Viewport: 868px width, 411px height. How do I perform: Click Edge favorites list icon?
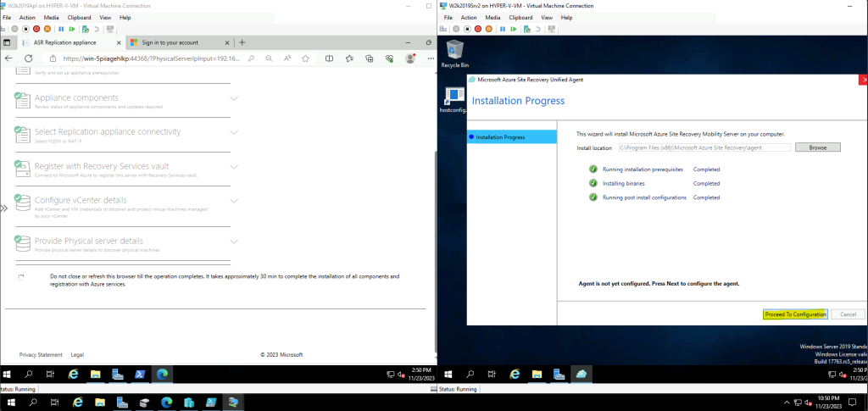coord(349,58)
